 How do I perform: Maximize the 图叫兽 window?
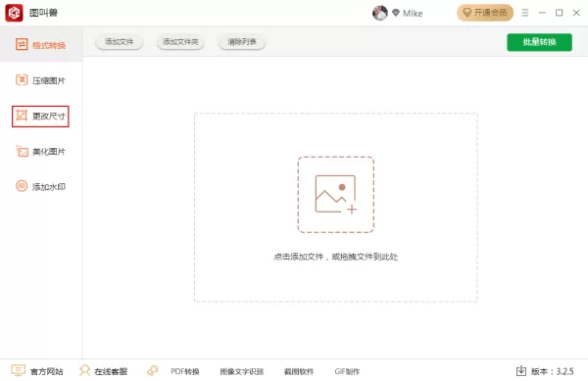pyautogui.click(x=560, y=13)
